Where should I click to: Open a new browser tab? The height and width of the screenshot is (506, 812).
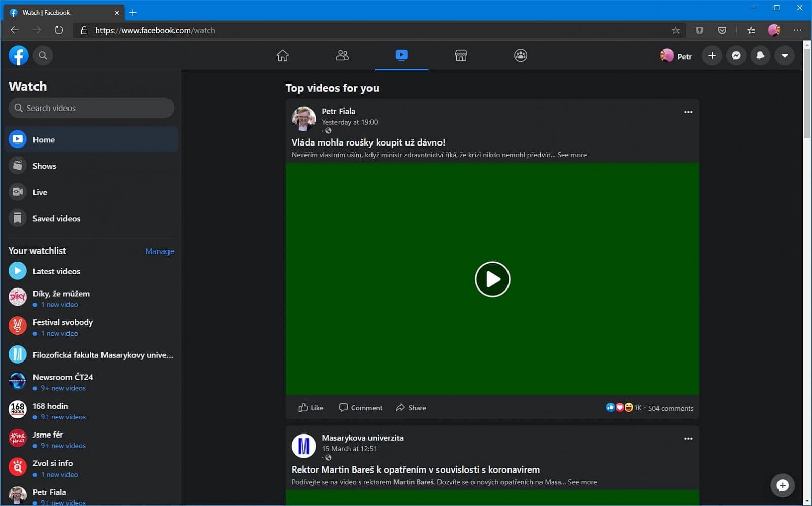click(x=133, y=12)
